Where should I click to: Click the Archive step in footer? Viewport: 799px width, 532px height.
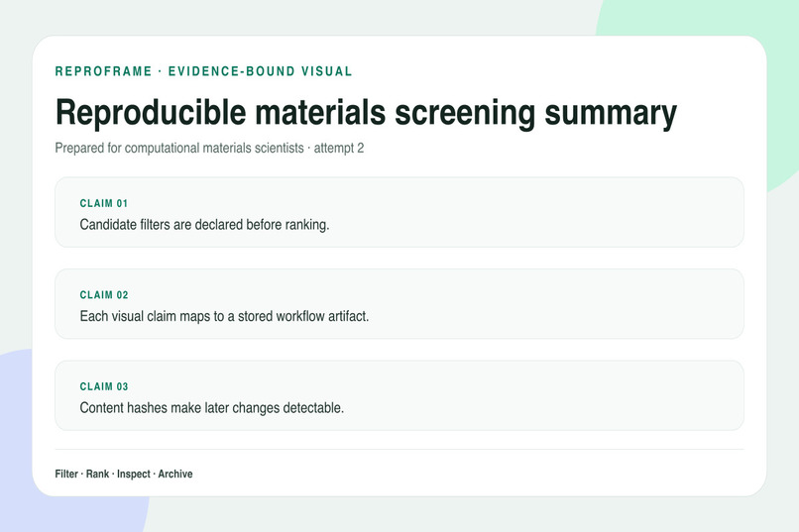[175, 474]
